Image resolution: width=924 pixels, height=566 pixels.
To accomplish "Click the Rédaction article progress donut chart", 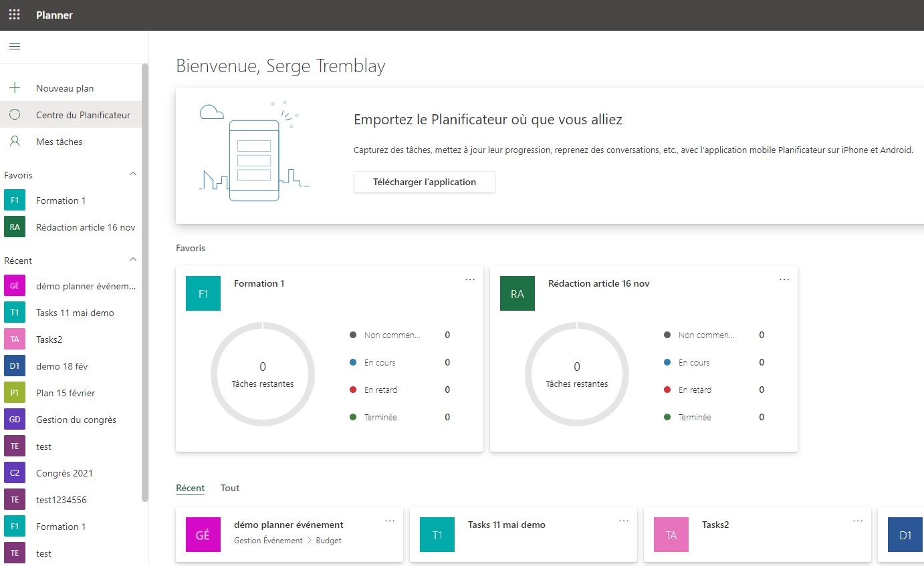I will coord(577,374).
